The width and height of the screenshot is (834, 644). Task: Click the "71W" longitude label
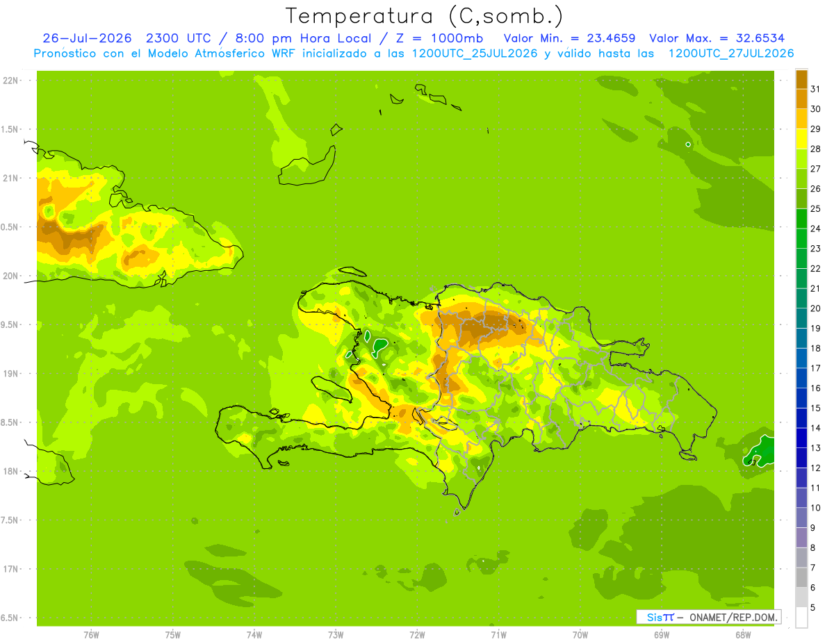498,635
